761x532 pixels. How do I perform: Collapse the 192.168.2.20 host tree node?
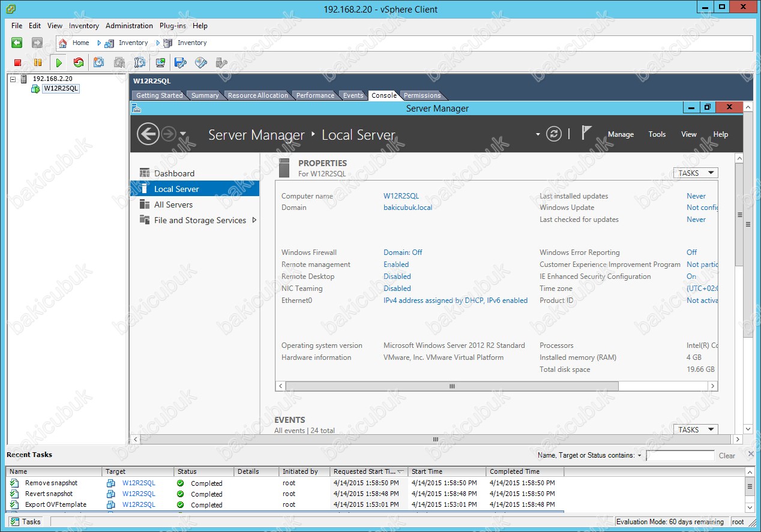pyautogui.click(x=13, y=79)
